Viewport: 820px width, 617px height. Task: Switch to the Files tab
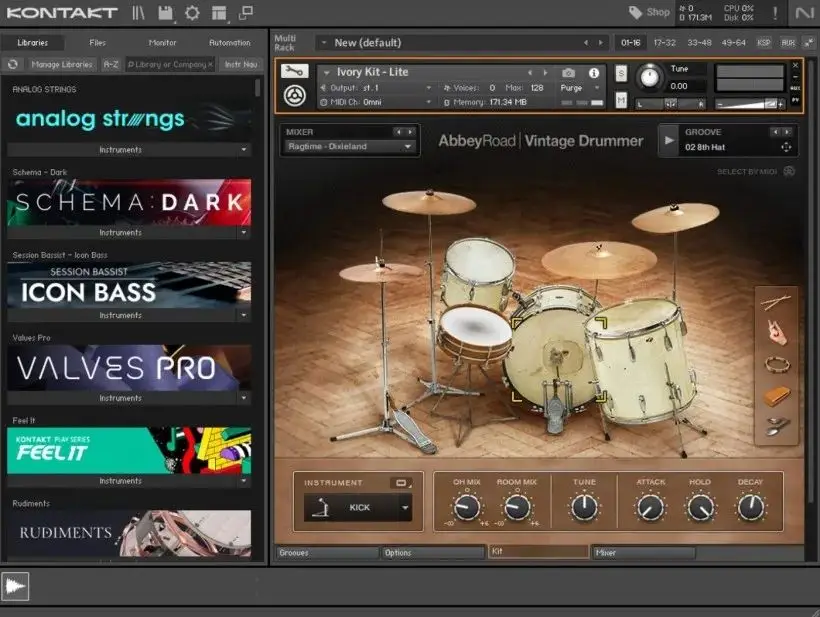tap(97, 42)
